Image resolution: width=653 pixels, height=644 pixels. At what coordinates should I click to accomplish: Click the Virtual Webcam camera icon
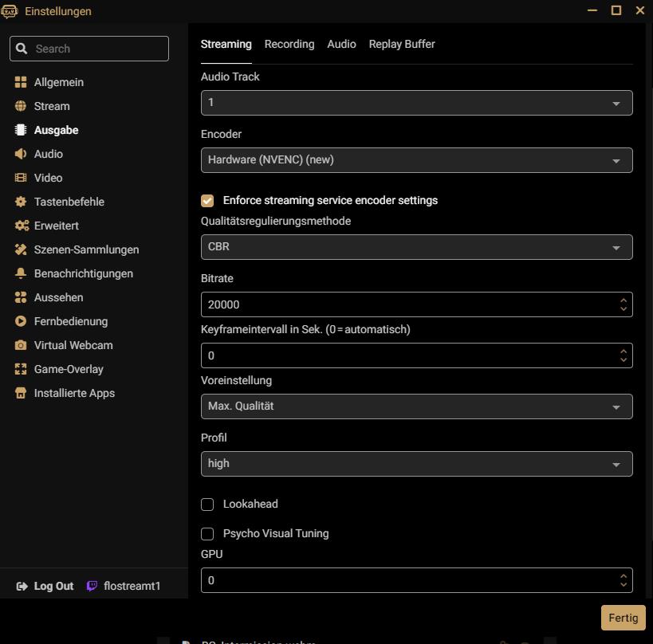click(x=21, y=345)
